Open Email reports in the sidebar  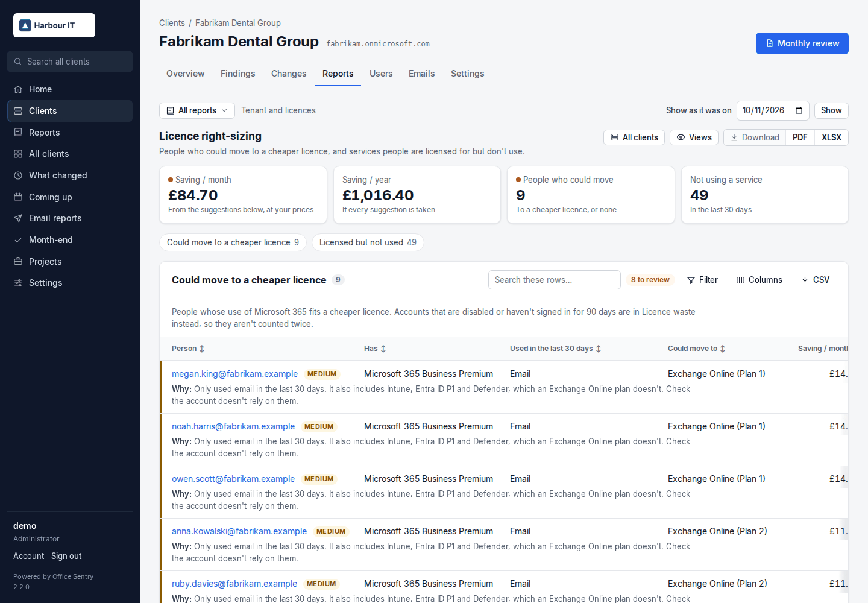click(70, 218)
